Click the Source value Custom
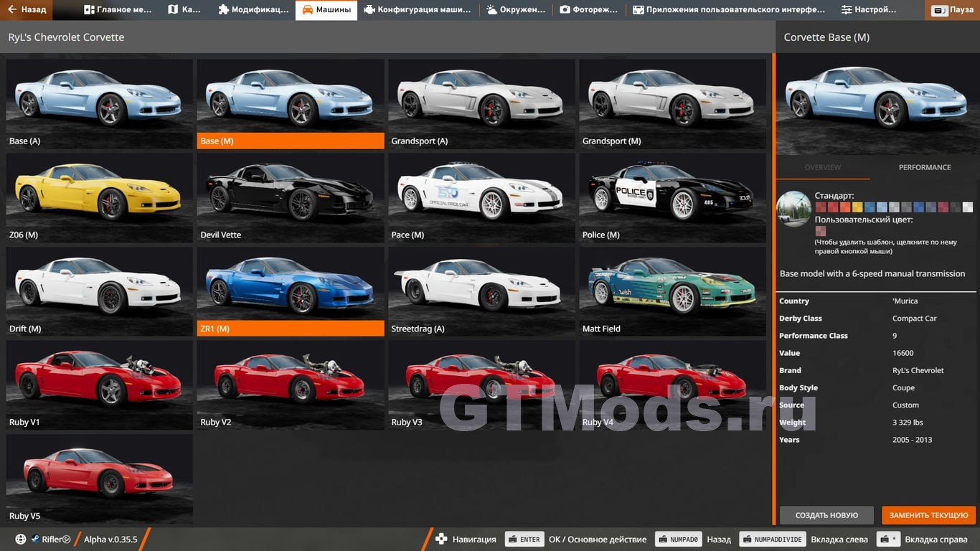This screenshot has height=551, width=980. pyautogui.click(x=905, y=405)
